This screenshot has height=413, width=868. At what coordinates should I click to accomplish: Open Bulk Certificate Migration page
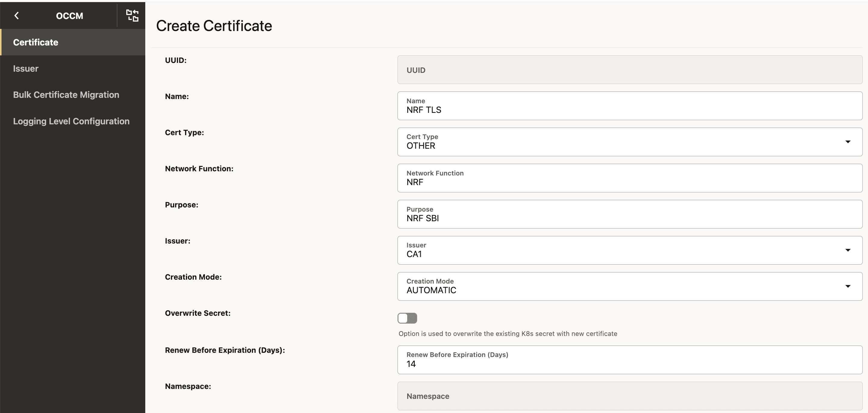pyautogui.click(x=66, y=95)
